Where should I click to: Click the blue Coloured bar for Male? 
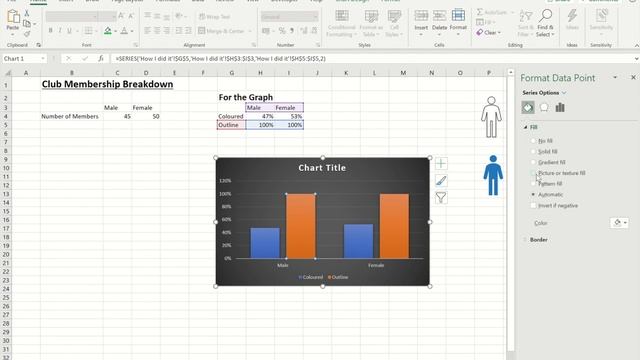[265, 243]
